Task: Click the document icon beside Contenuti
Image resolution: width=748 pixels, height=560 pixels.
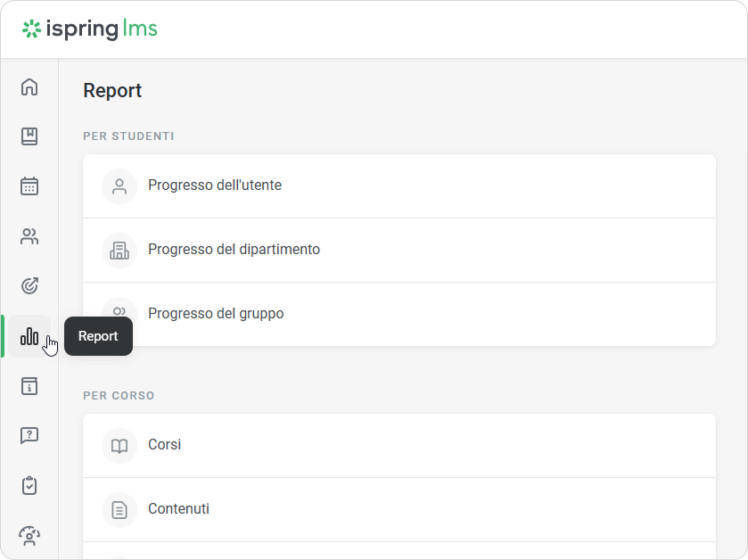Action: click(x=119, y=510)
